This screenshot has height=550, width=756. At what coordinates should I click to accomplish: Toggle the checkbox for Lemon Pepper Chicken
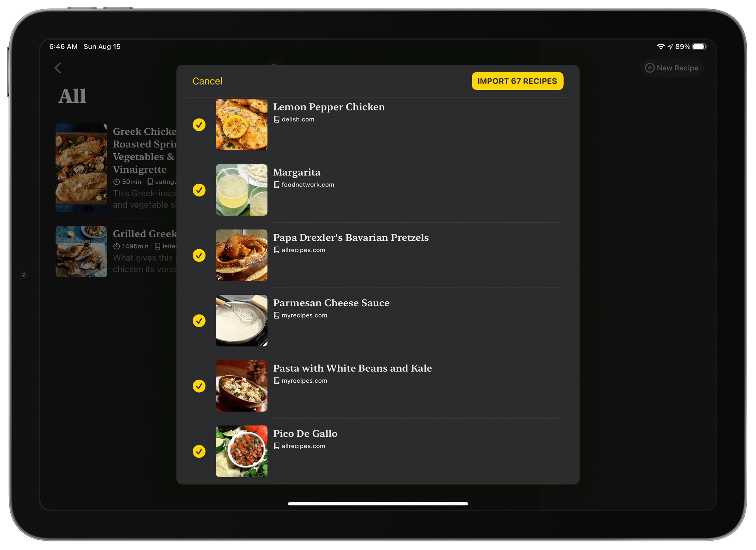[199, 124]
